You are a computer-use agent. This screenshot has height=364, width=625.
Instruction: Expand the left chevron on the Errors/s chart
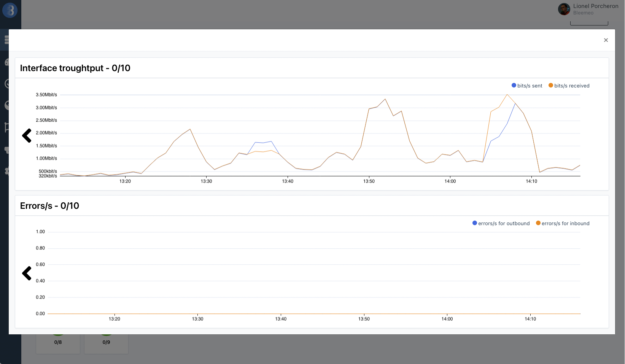26,273
